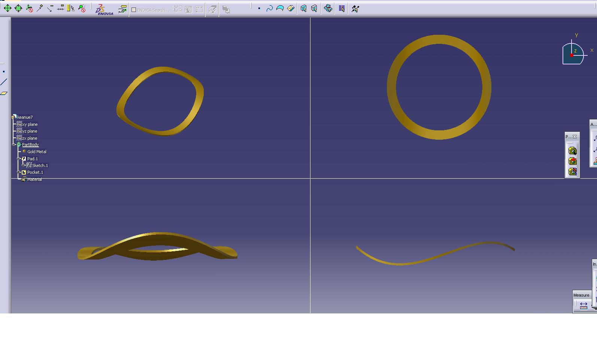This screenshot has width=597, height=364.
Task: Select the blue line tool in left sidebar
Action: (4, 82)
